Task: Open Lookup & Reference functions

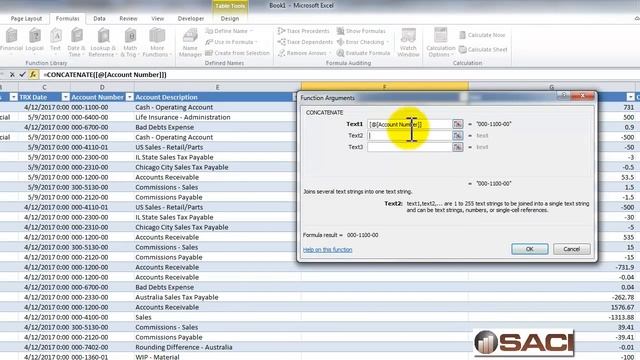Action: (102, 42)
